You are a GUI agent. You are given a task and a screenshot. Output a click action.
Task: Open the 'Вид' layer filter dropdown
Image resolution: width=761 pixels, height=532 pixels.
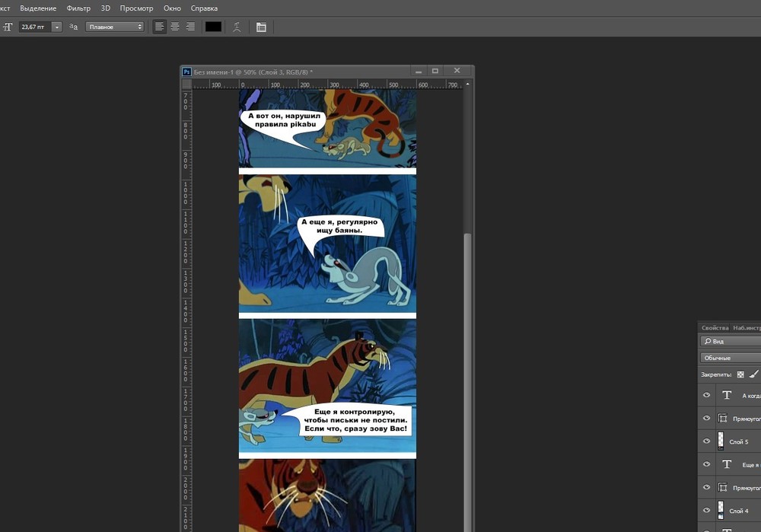click(731, 341)
